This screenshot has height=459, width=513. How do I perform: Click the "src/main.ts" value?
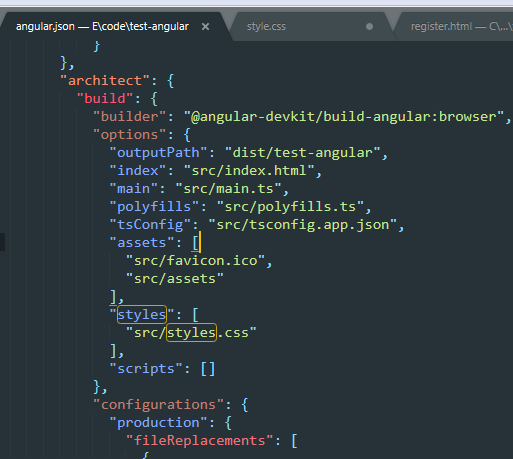pos(229,189)
